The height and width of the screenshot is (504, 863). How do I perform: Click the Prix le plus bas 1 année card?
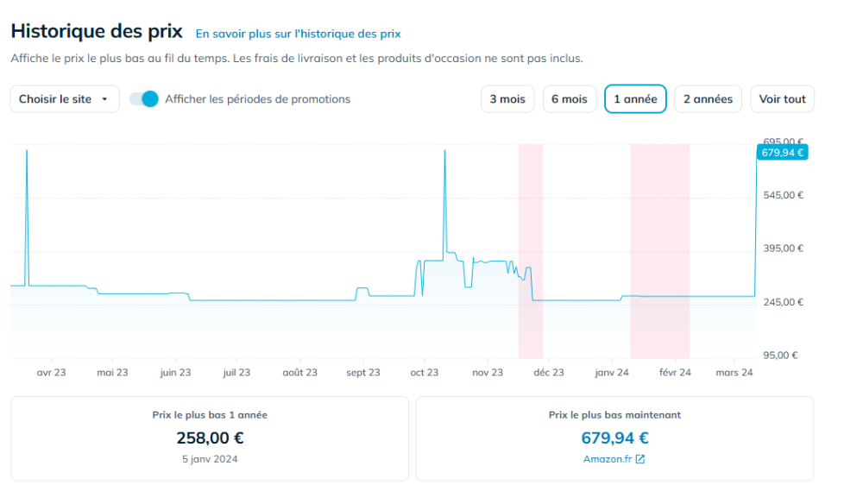pyautogui.click(x=210, y=438)
